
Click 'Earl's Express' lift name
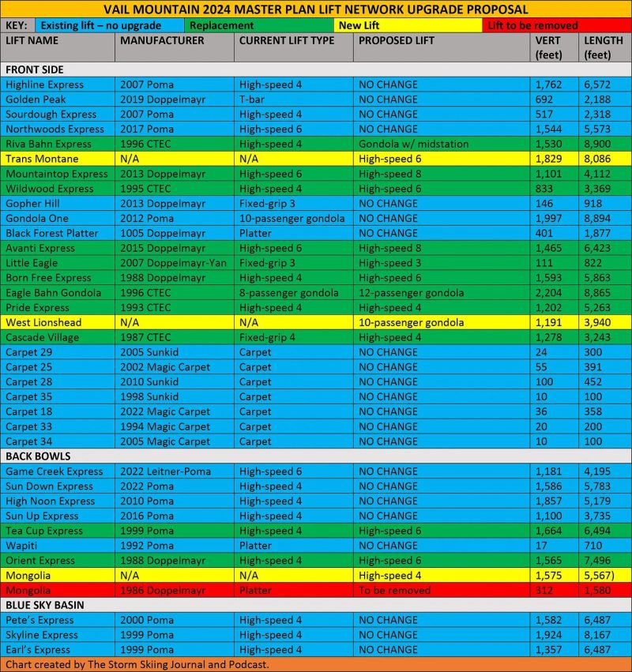38,650
